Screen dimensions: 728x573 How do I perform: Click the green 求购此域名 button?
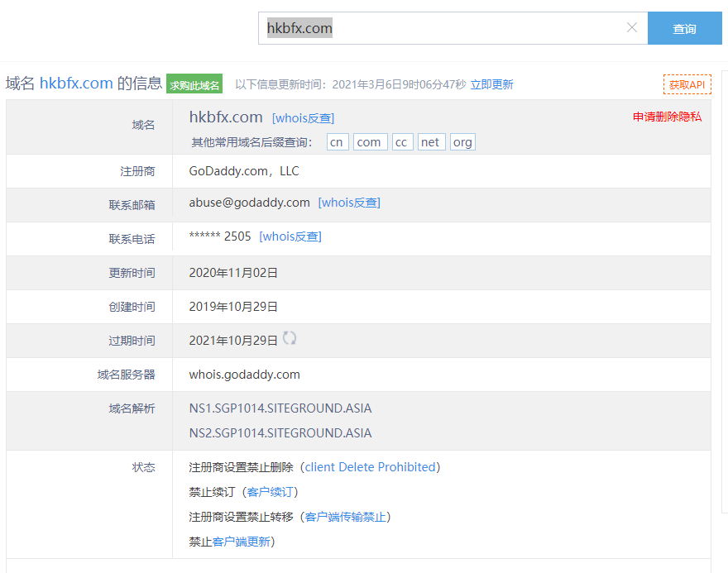pos(194,84)
